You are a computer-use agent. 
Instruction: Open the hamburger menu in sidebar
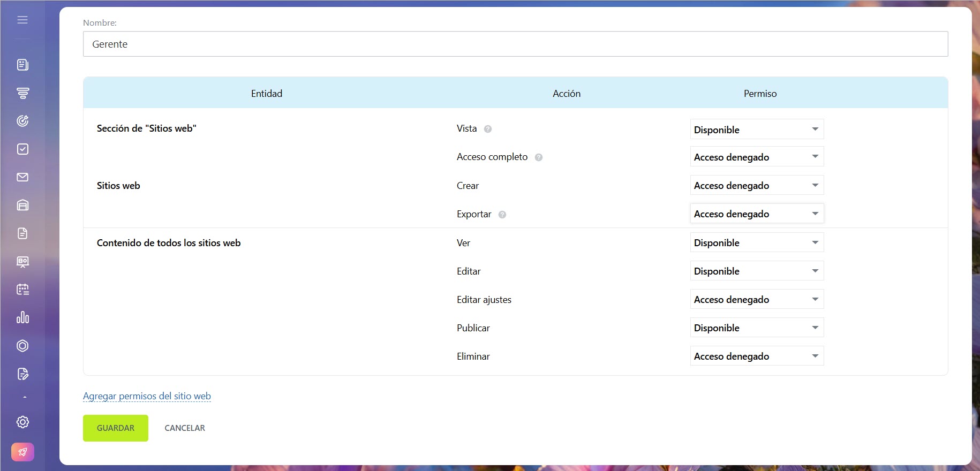22,20
